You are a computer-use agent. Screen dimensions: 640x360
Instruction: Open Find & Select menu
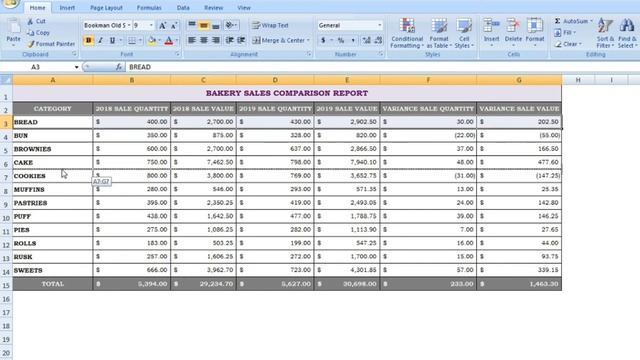coord(627,33)
